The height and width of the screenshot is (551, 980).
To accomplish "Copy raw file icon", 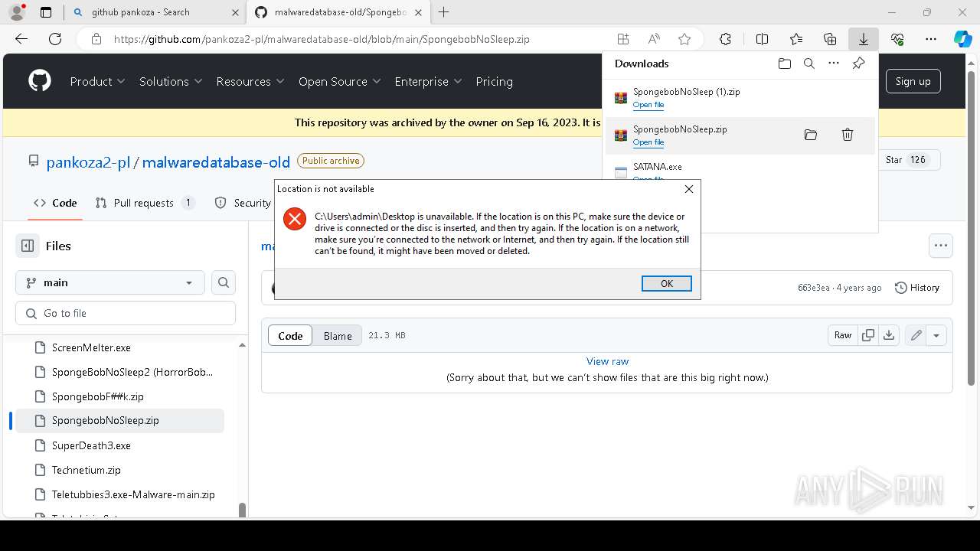I will point(868,335).
